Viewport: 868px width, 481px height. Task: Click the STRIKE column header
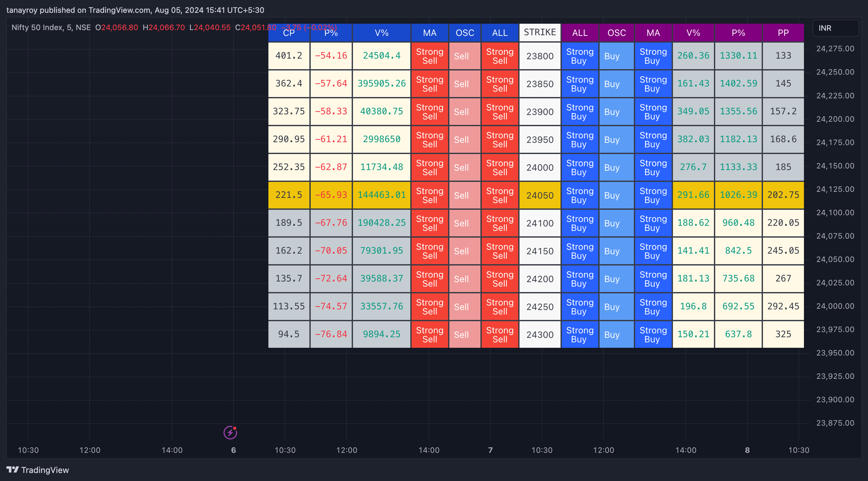pyautogui.click(x=540, y=32)
